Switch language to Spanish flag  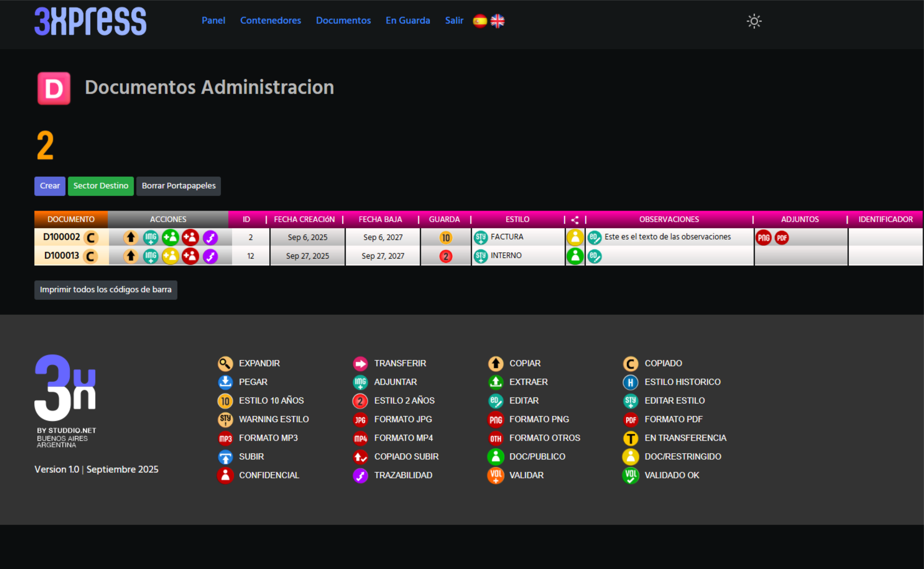pyautogui.click(x=480, y=21)
